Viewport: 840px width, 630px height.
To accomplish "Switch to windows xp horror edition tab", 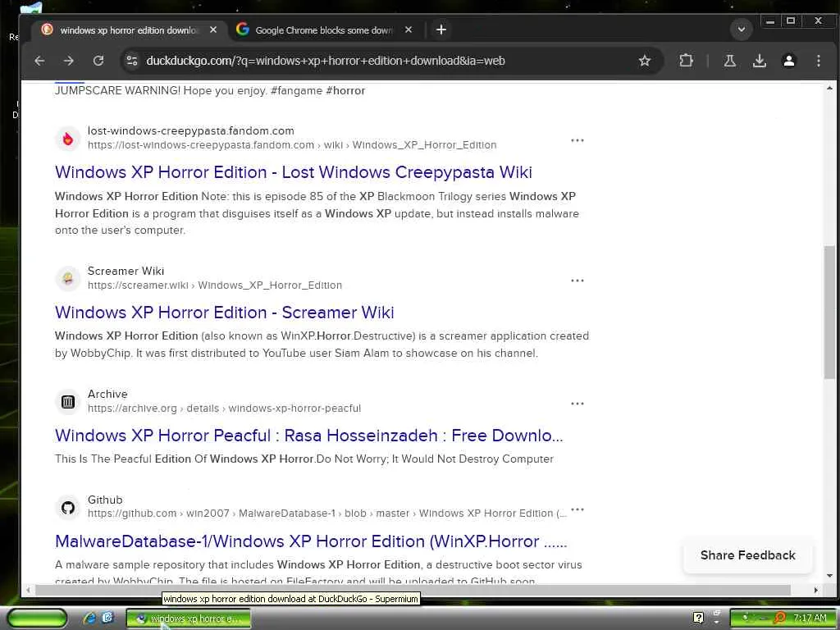I will point(127,30).
